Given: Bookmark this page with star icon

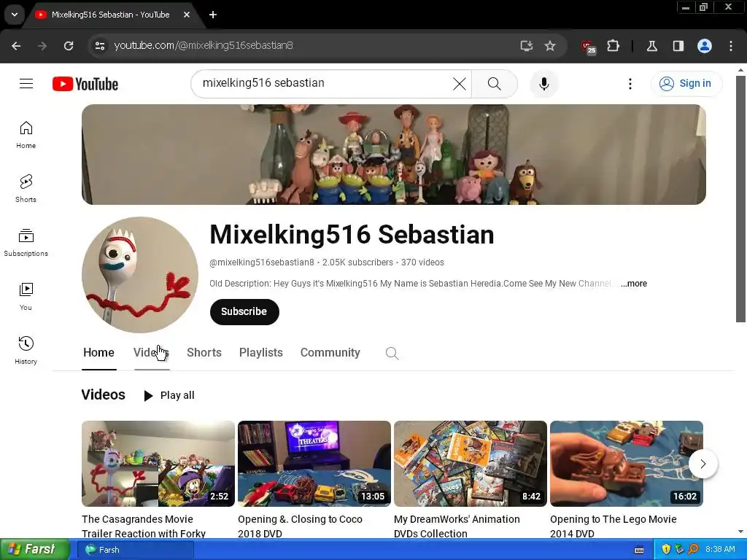Looking at the screenshot, I should 550,46.
